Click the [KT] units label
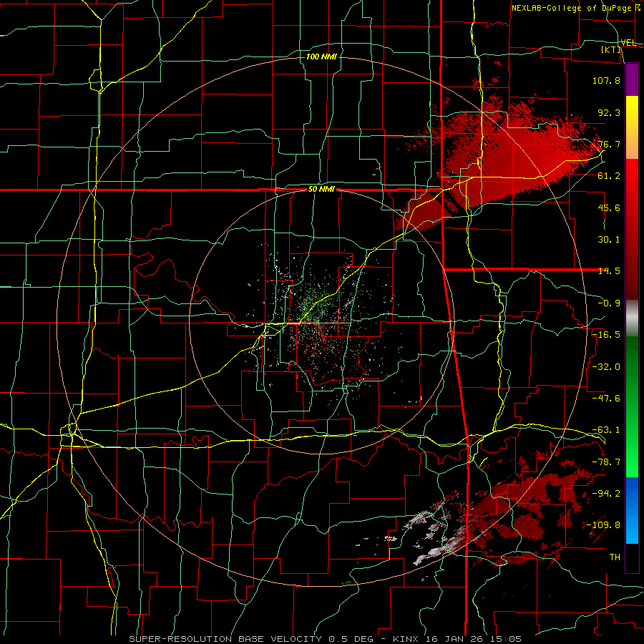The width and height of the screenshot is (644, 644). tap(611, 50)
